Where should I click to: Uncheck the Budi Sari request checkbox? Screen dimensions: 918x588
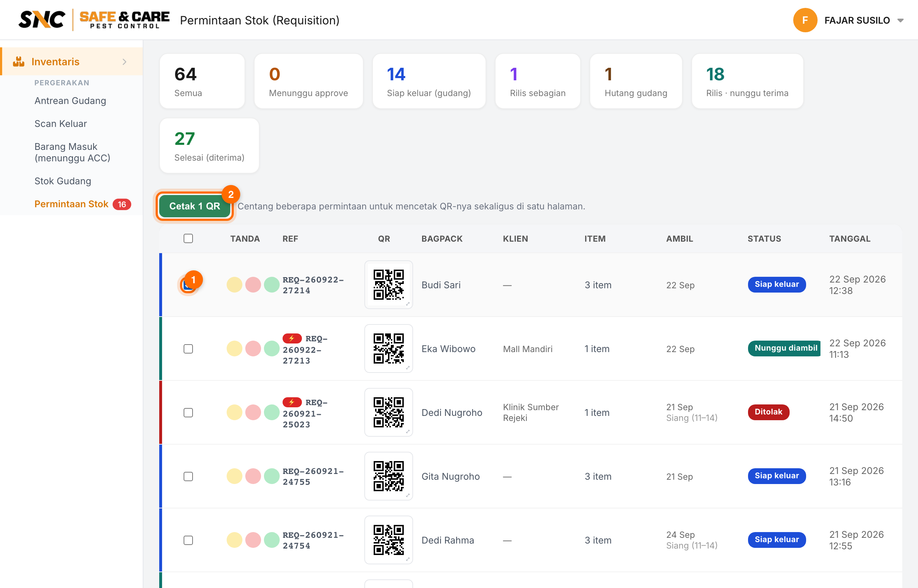pos(188,285)
